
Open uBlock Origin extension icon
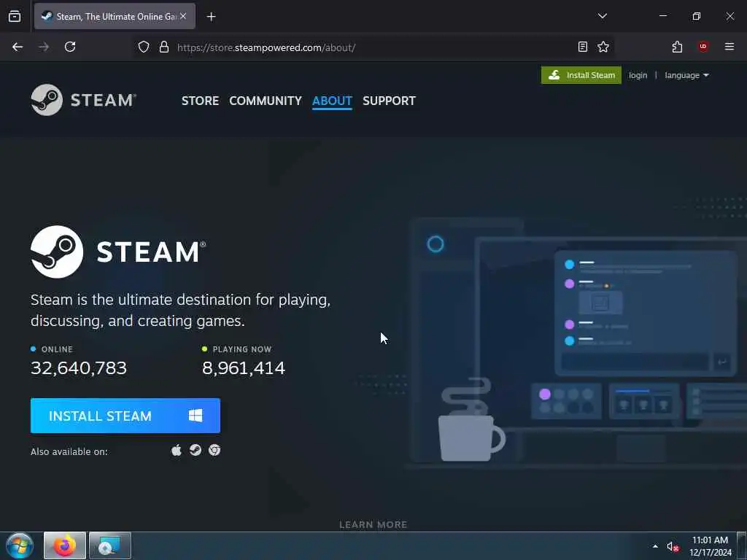point(703,46)
